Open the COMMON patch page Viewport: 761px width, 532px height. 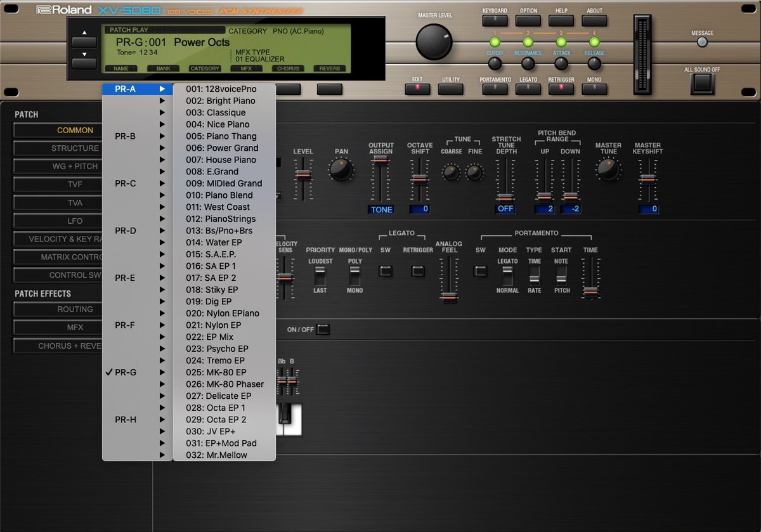[75, 130]
